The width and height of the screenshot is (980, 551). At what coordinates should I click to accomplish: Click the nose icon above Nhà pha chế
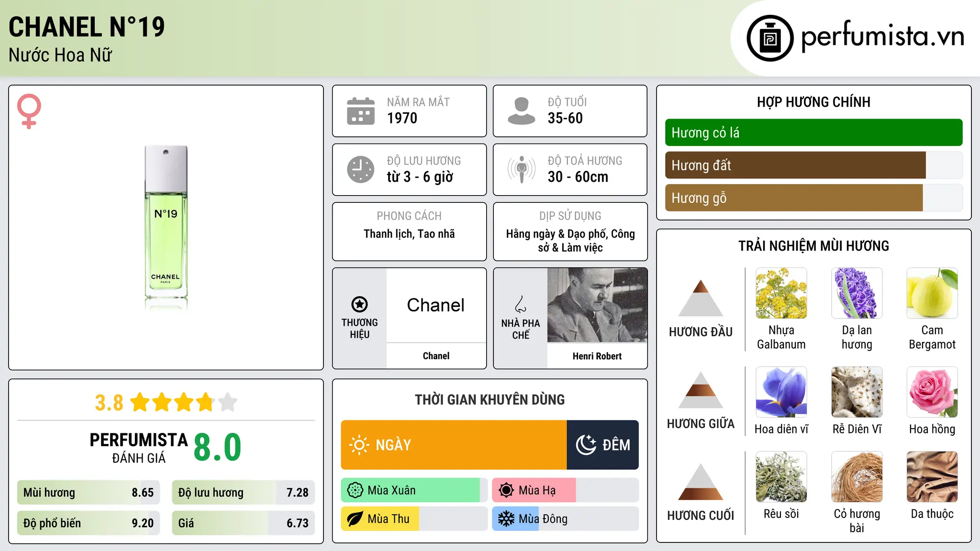click(521, 304)
